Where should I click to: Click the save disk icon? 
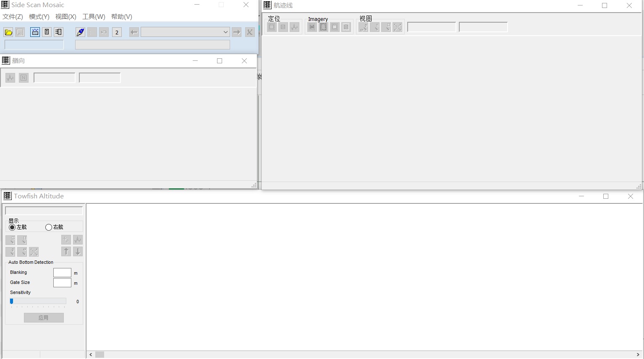coord(20,32)
